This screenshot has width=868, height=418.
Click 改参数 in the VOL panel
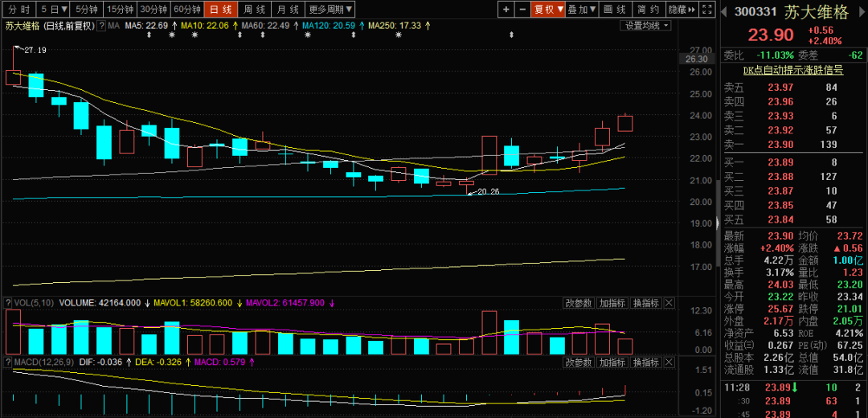(x=579, y=303)
